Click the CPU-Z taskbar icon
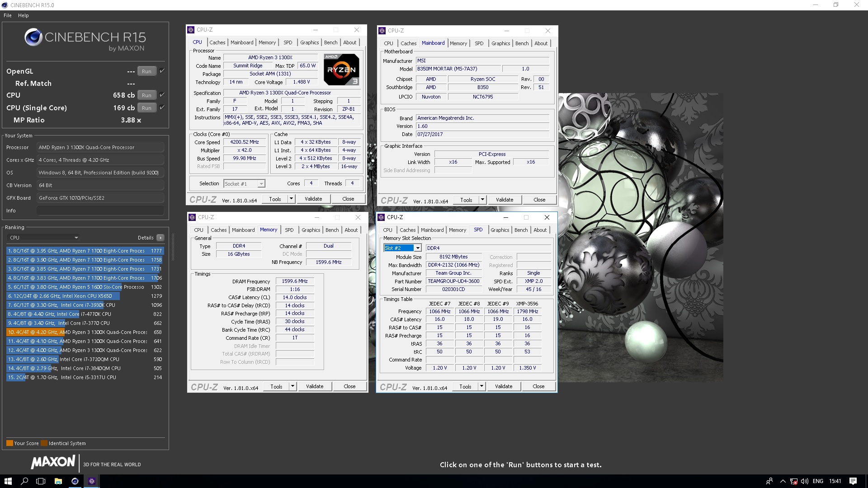 pyautogui.click(x=92, y=481)
